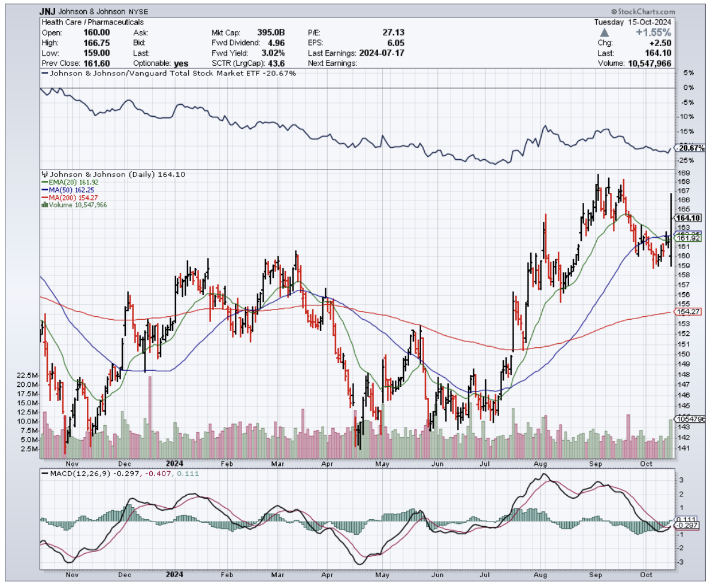Screen dimensions: 713x588
Task: Click the 2024 label on price date axis
Action: tap(175, 463)
